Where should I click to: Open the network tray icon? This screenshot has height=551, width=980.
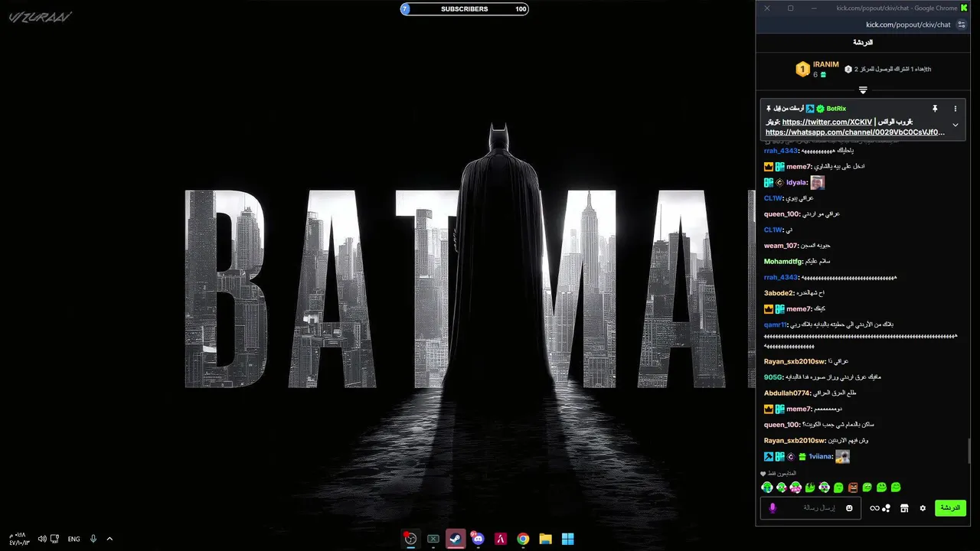pos(54,539)
